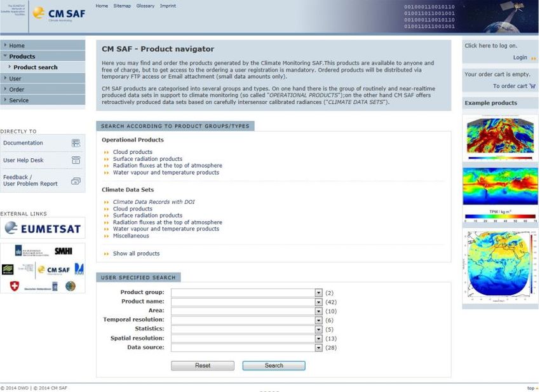Open the Documentation link
This screenshot has height=392, width=540.
pyautogui.click(x=23, y=143)
